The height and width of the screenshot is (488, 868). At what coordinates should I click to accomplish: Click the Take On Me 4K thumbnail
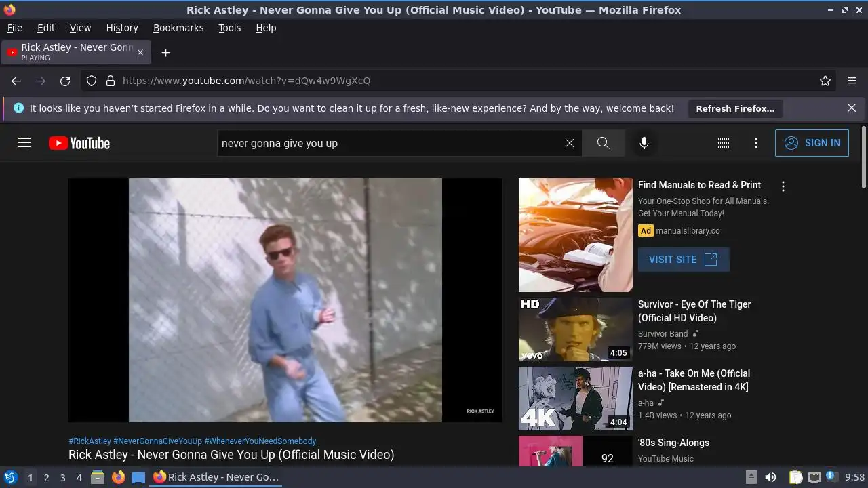point(575,399)
